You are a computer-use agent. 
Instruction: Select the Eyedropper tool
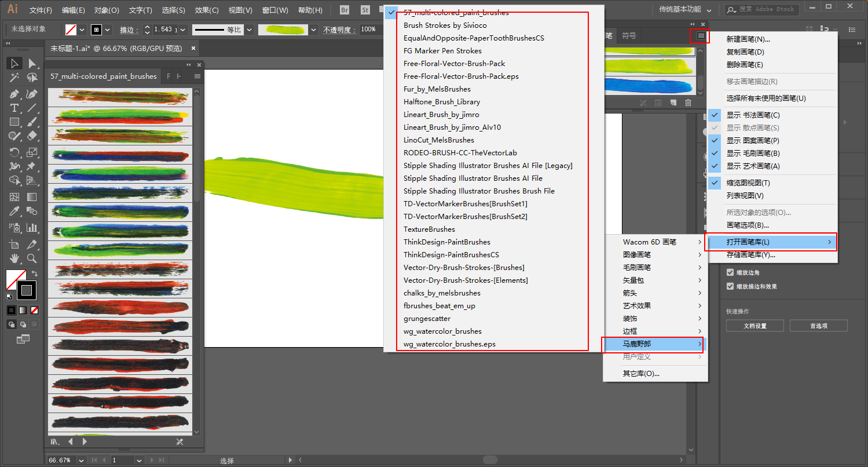click(x=14, y=211)
